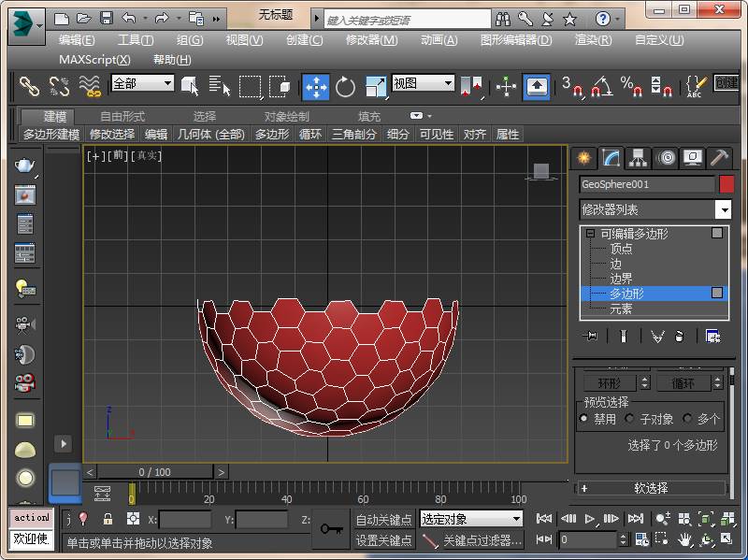Click the Configure Modifier Sets icon

coord(712,337)
